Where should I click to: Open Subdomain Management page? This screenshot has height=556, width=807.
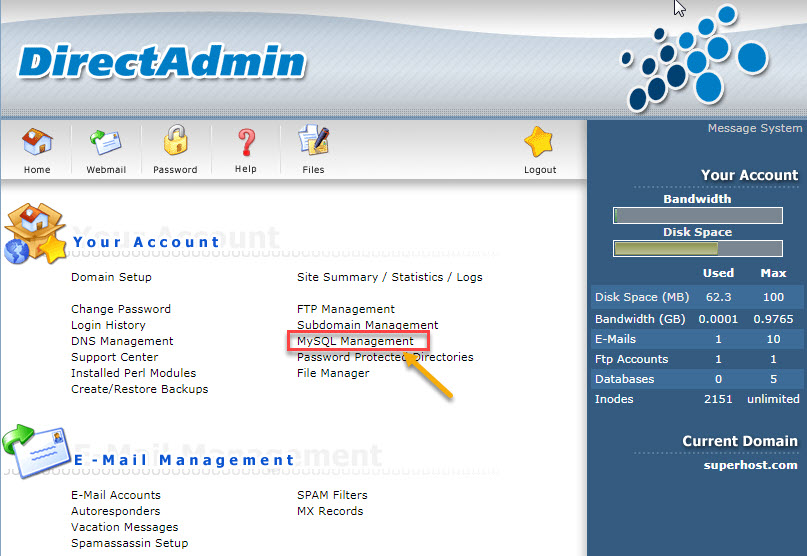pos(367,325)
